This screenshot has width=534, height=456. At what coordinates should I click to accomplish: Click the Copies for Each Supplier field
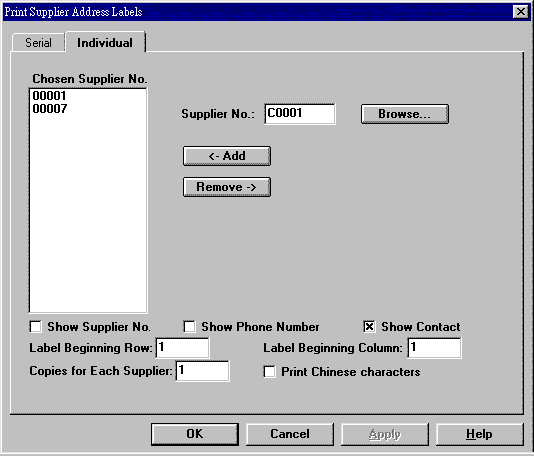[202, 371]
